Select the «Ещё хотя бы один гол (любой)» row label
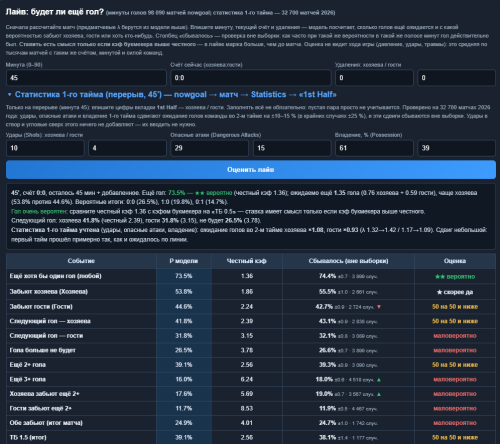The image size is (500, 444). (x=55, y=276)
